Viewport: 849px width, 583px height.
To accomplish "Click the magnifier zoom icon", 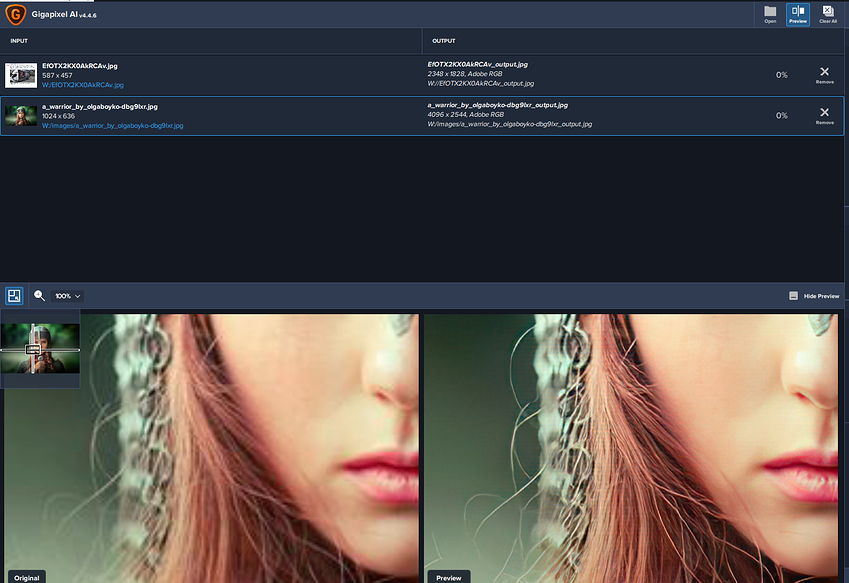I will (39, 296).
